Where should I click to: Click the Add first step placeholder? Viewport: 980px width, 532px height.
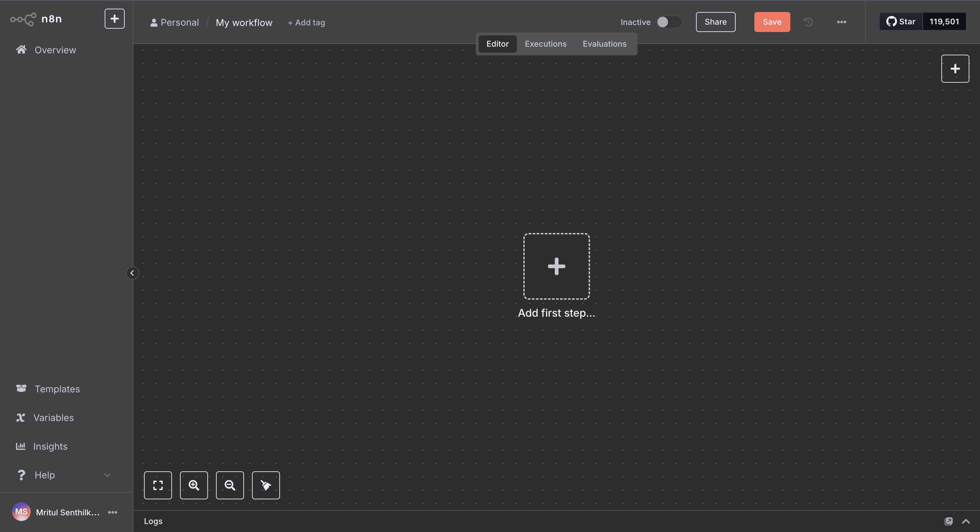click(x=556, y=266)
